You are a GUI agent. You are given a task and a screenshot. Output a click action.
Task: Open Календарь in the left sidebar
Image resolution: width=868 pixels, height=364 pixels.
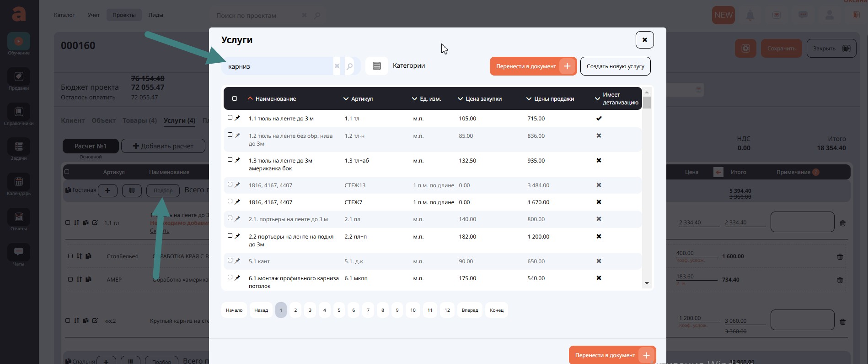pyautogui.click(x=19, y=185)
